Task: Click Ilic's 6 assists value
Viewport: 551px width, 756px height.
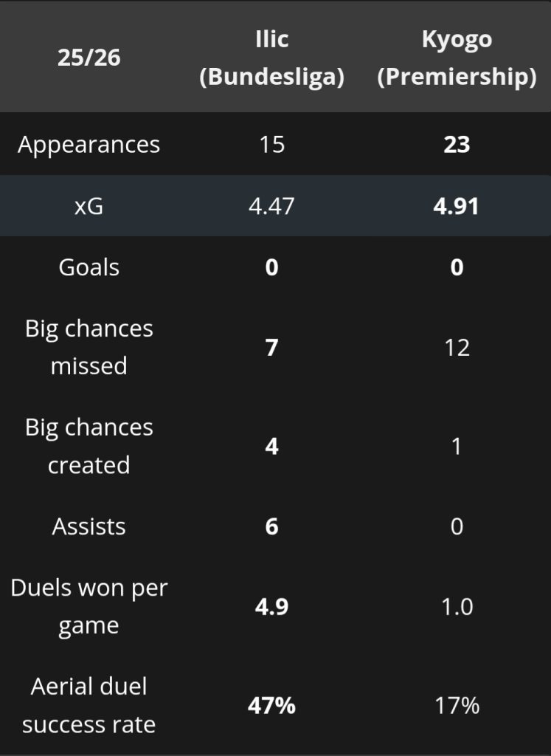Action: (x=271, y=526)
